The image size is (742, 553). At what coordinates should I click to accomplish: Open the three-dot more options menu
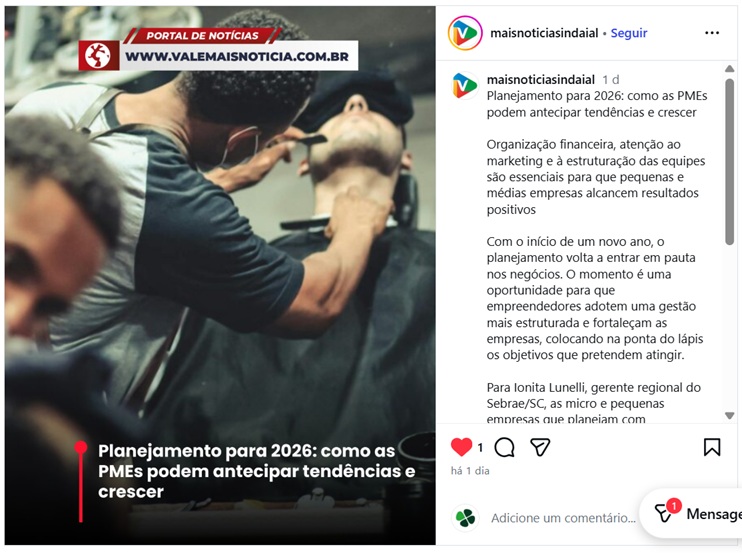coord(712,33)
